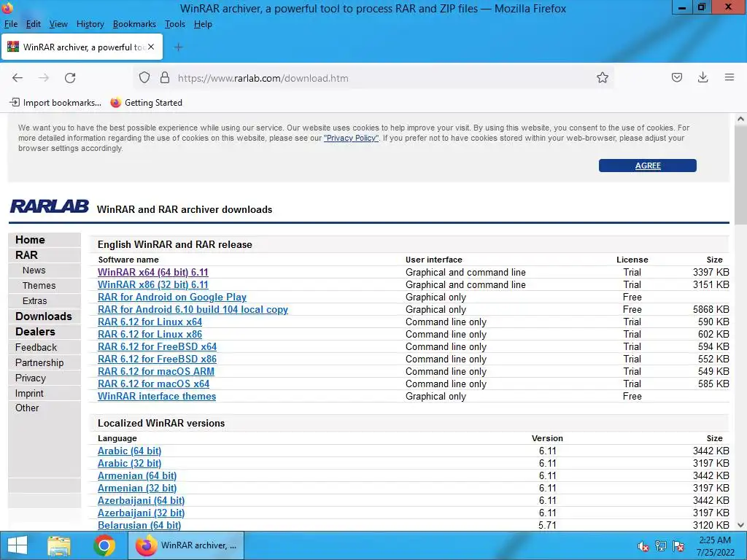Open the View menu
Image resolution: width=747 pixels, height=560 pixels.
[58, 24]
